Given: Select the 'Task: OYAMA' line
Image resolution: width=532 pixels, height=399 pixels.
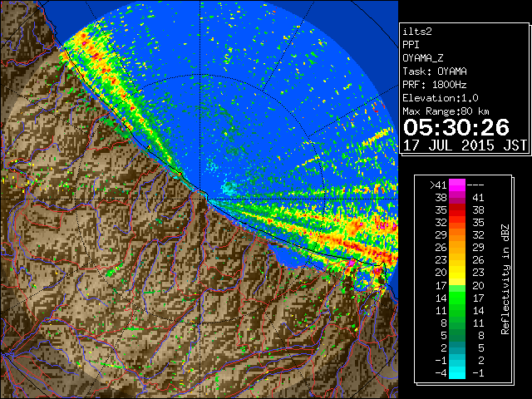Looking at the screenshot, I should coord(435,71).
